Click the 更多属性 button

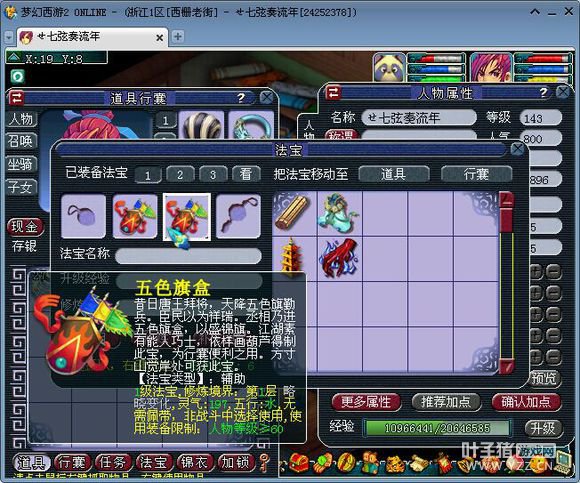(x=366, y=402)
